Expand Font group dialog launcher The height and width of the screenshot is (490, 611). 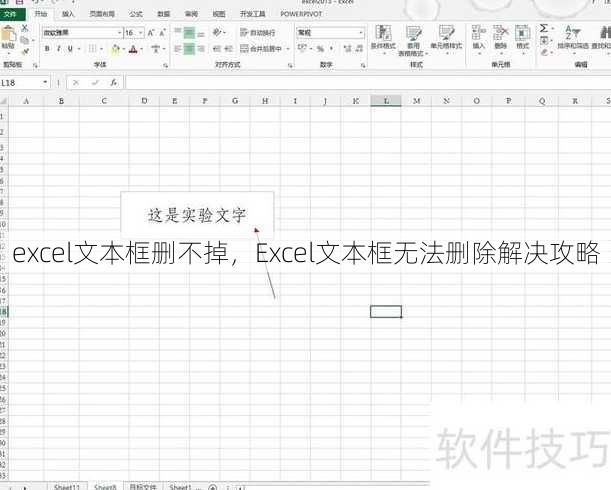pyautogui.click(x=166, y=65)
